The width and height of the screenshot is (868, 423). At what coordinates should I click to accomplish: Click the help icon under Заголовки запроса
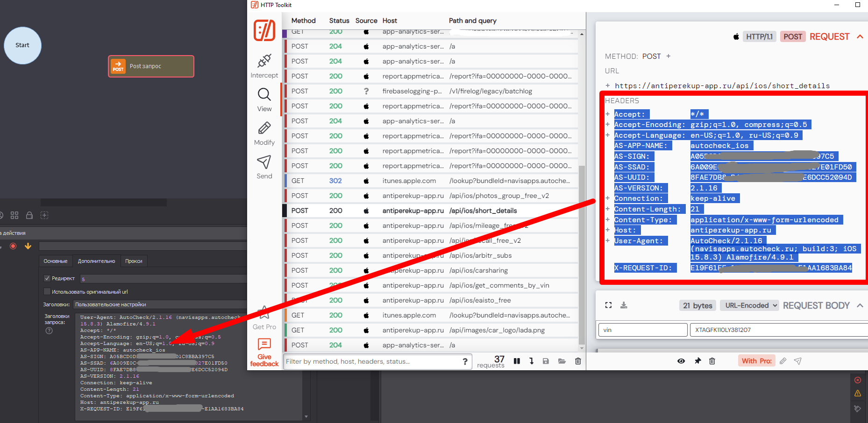pyautogui.click(x=49, y=331)
